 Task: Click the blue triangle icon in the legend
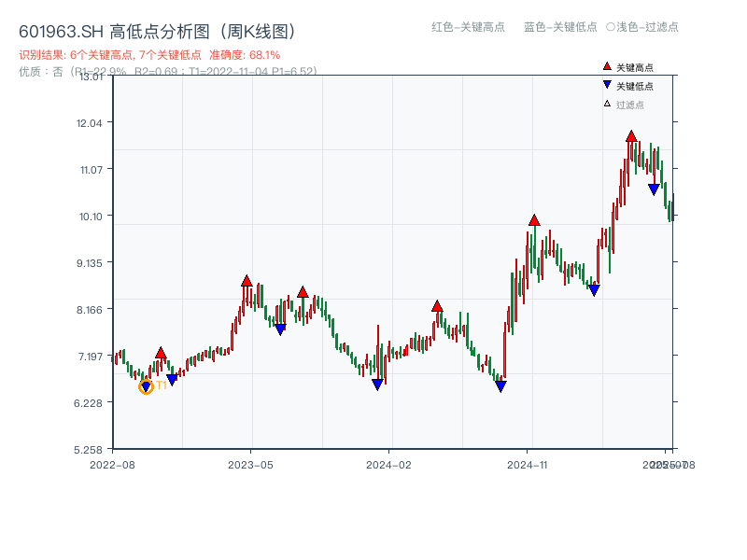[x=607, y=85]
